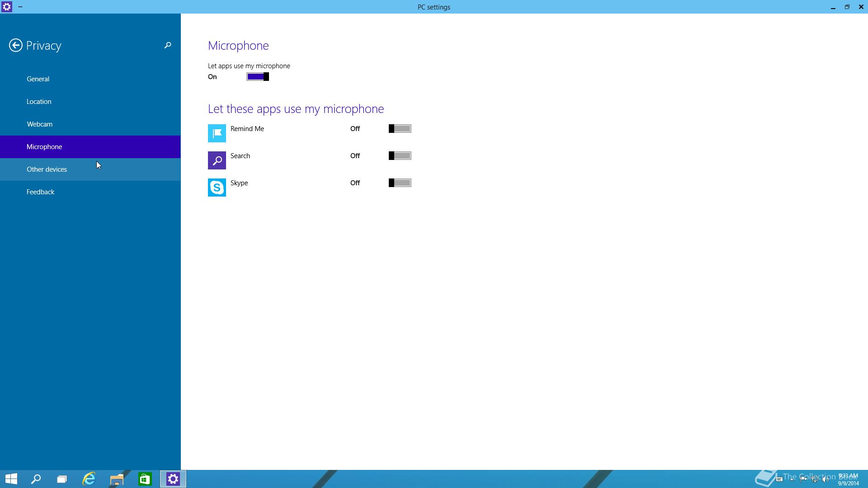Open the touch keyboard tray icon
This screenshot has height=488, width=868.
(x=779, y=479)
